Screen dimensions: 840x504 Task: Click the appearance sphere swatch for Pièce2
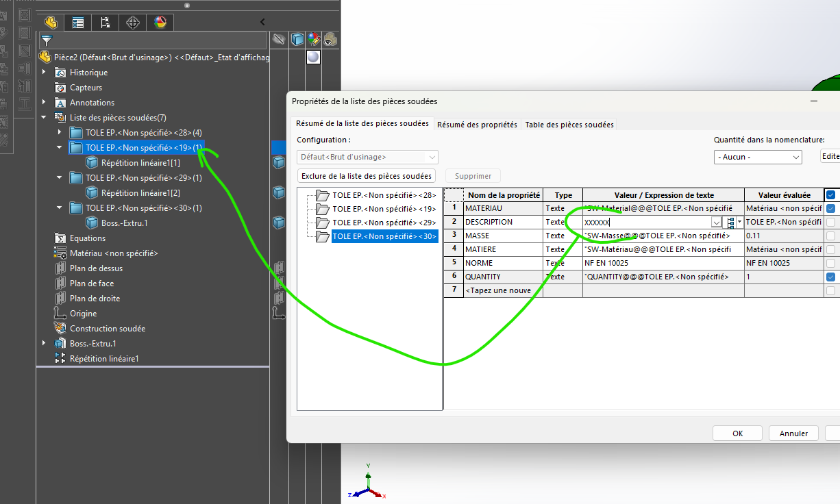(313, 58)
